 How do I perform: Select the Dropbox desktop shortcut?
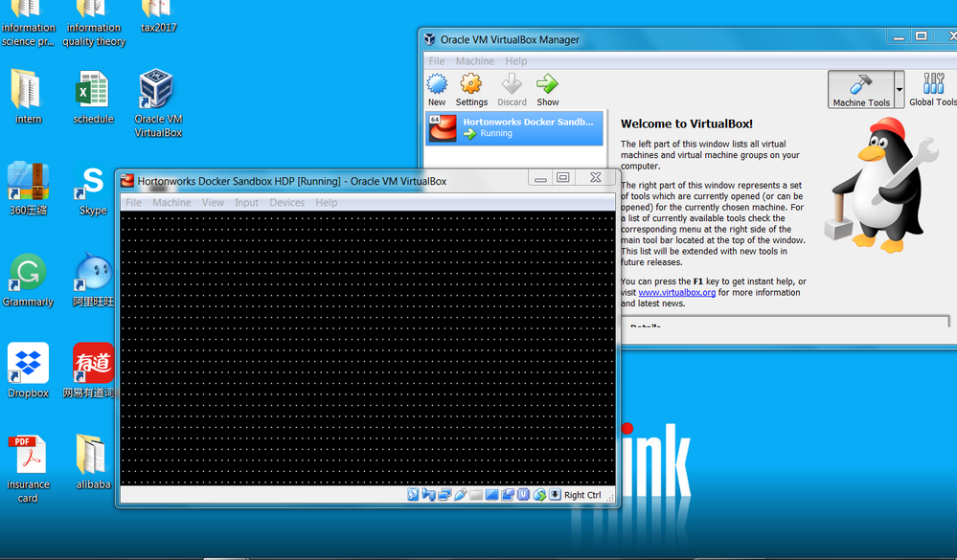coord(28,370)
